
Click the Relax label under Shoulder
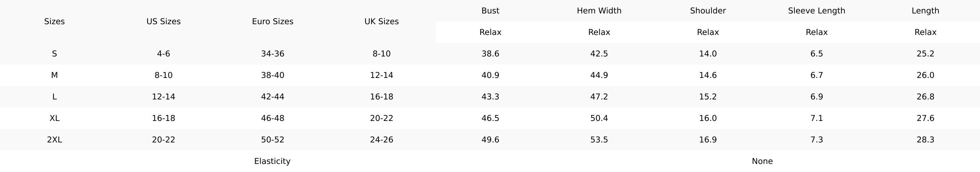pyautogui.click(x=708, y=32)
